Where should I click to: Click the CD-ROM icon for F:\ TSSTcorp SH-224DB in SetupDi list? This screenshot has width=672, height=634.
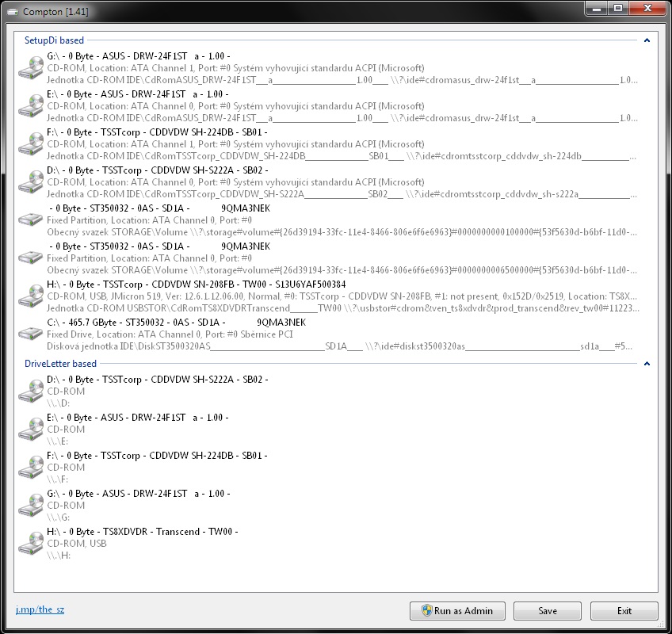[x=31, y=144]
